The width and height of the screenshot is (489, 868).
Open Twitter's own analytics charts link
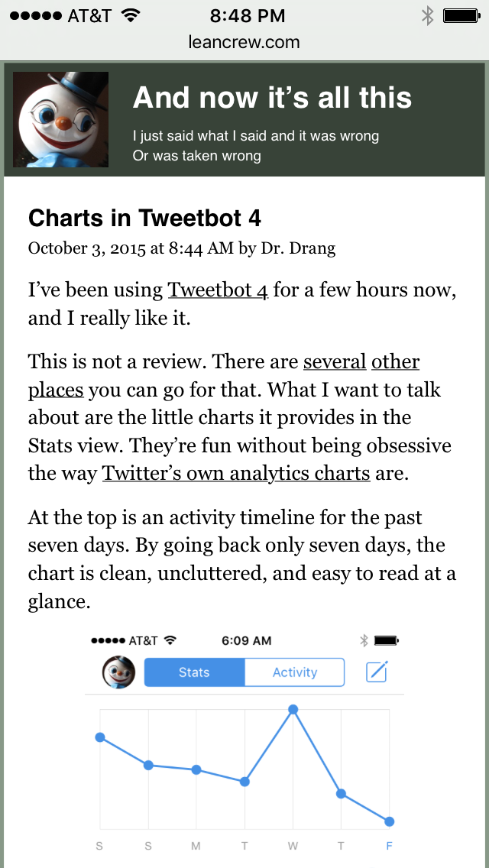236,474
